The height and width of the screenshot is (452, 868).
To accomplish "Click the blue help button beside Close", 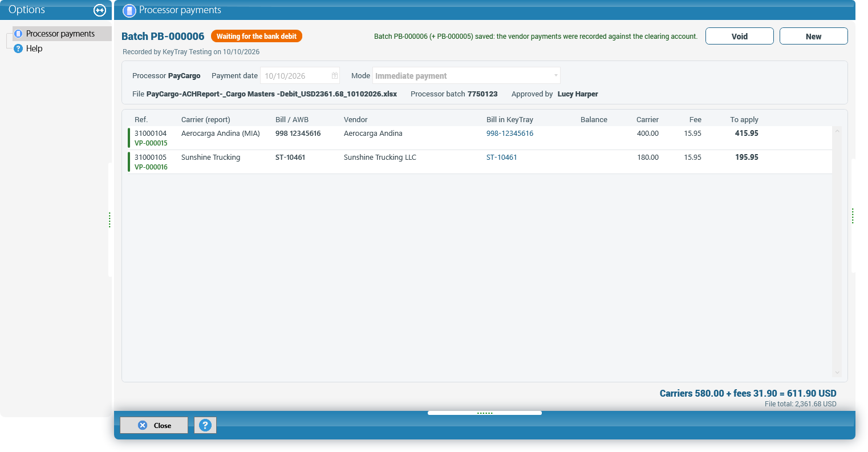I will coord(205,425).
